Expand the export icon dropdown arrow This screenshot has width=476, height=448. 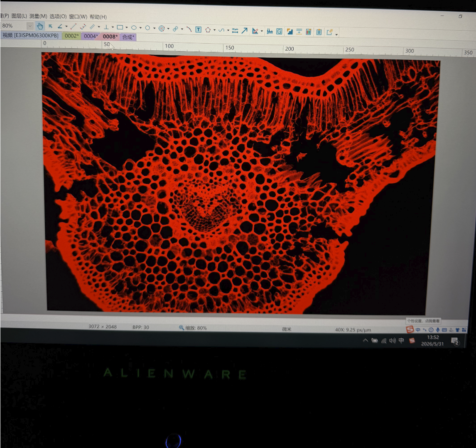(336, 34)
